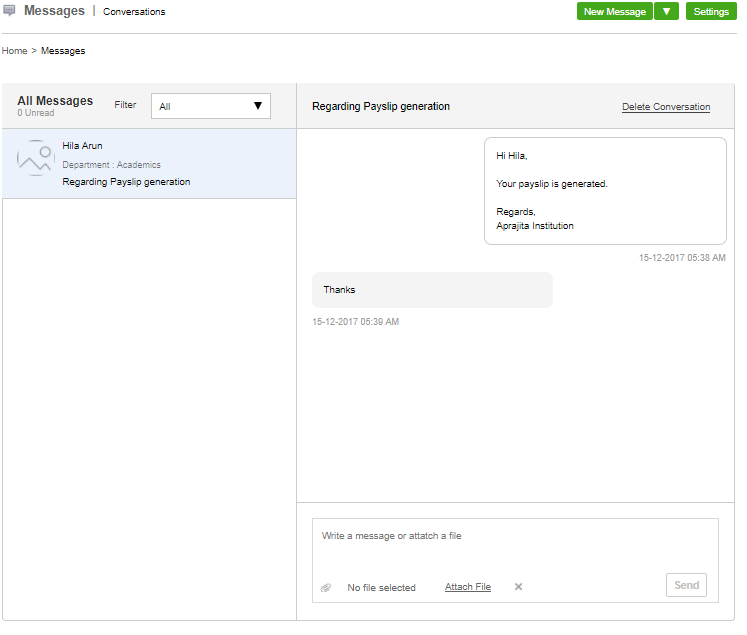Click the Messages breadcrumb item
The height and width of the screenshot is (635, 747).
click(63, 50)
